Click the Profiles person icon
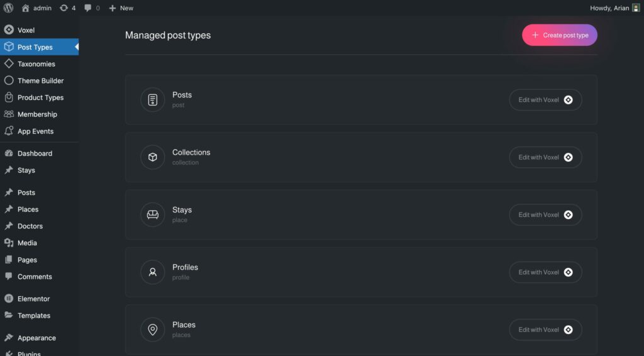 point(152,272)
